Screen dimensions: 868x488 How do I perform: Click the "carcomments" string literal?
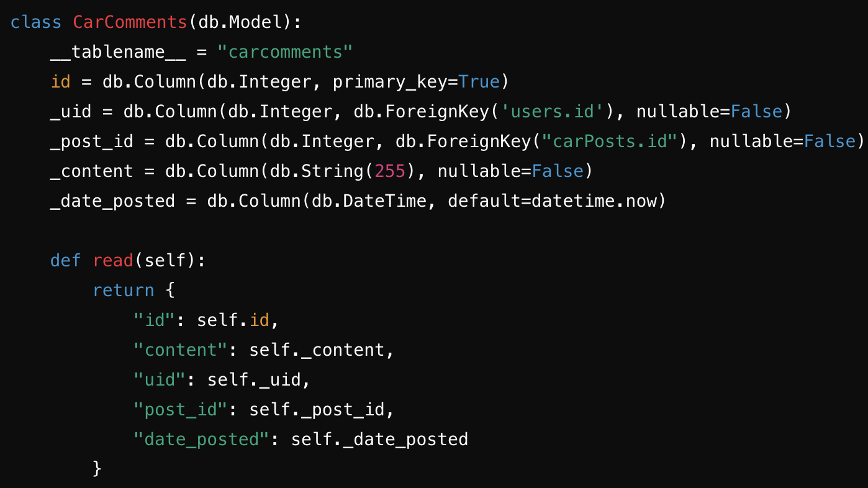(285, 52)
